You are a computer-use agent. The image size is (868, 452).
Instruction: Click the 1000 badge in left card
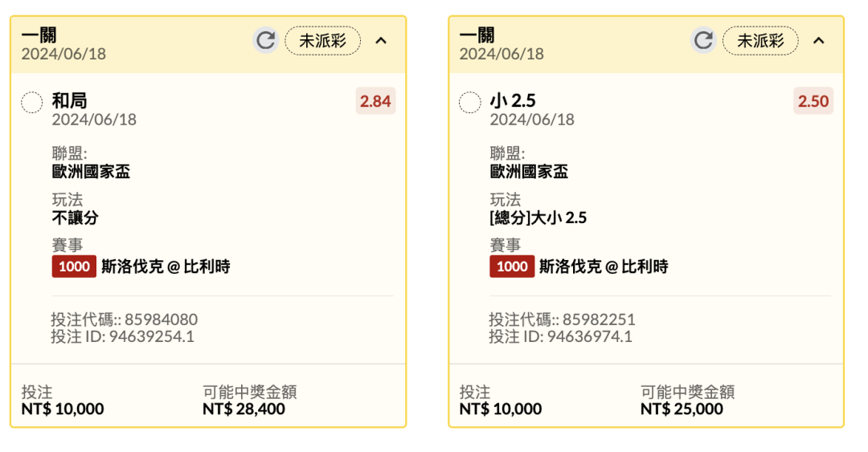tap(74, 267)
